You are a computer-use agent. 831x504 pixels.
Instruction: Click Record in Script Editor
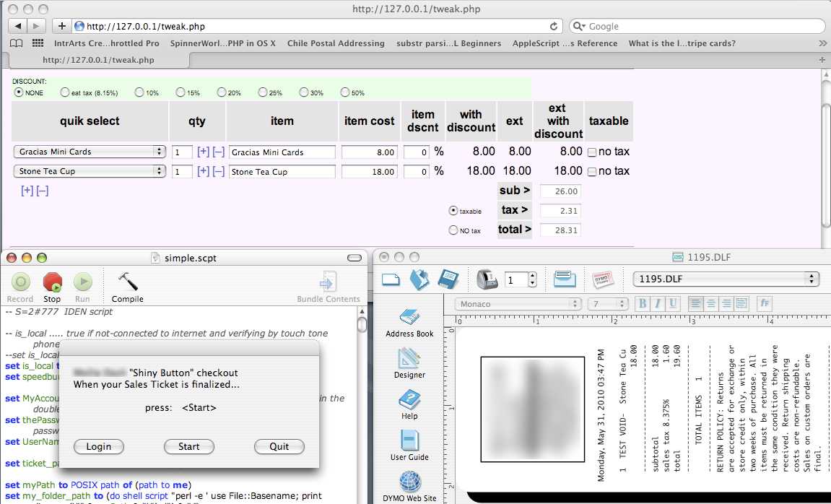pos(20,288)
